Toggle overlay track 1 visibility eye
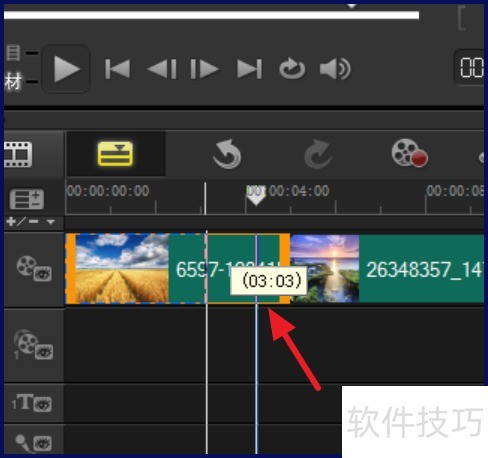This screenshot has width=488, height=458. point(44,352)
